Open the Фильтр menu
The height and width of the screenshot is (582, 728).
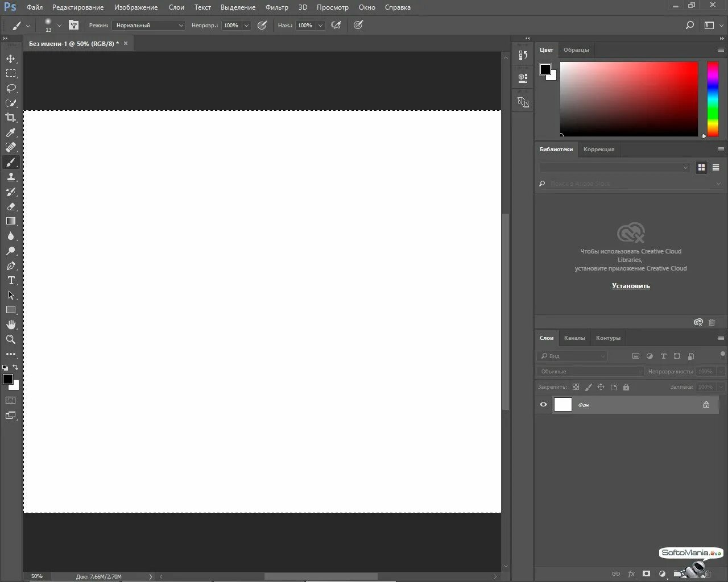point(277,7)
